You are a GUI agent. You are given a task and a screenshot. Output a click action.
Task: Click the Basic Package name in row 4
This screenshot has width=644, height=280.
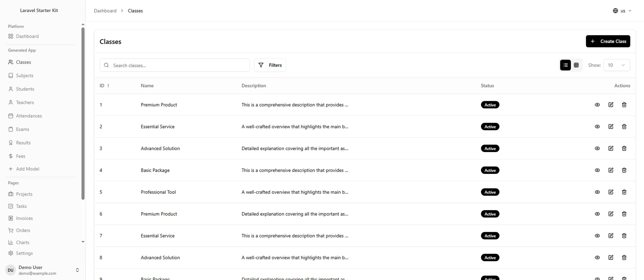tap(155, 170)
